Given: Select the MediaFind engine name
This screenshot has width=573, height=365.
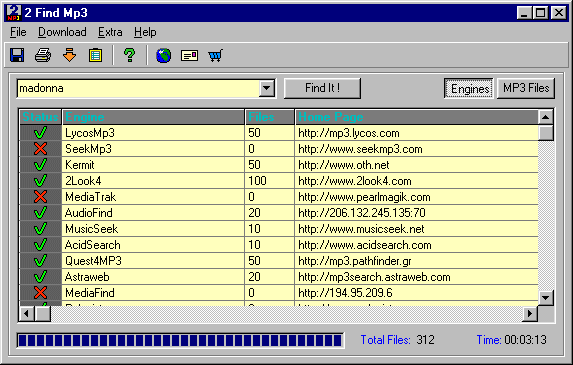Looking at the screenshot, I should (90, 293).
